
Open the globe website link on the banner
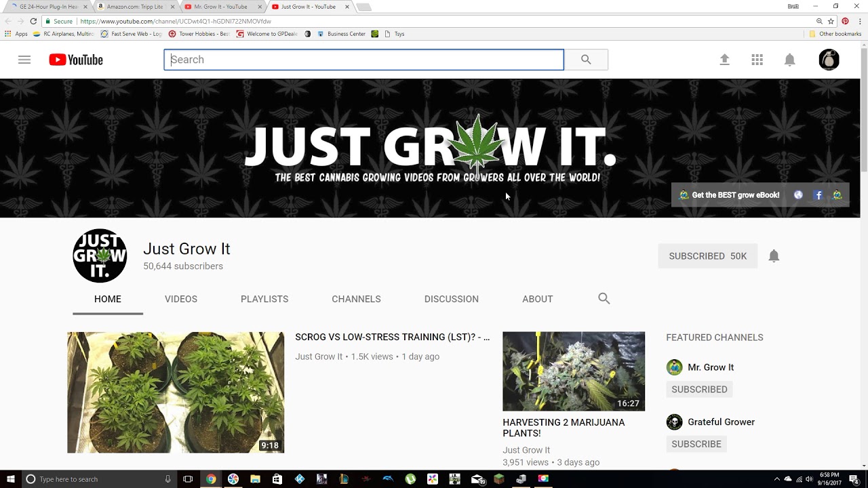coord(798,195)
